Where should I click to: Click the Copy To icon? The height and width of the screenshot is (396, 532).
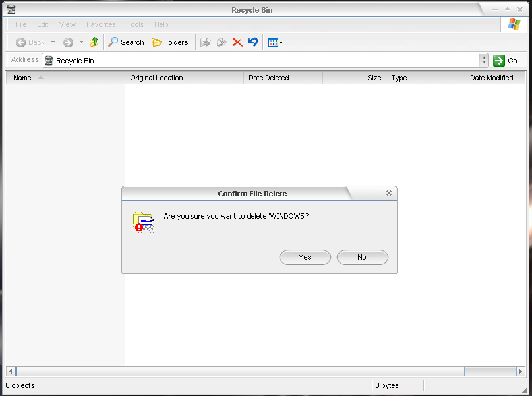pos(222,42)
